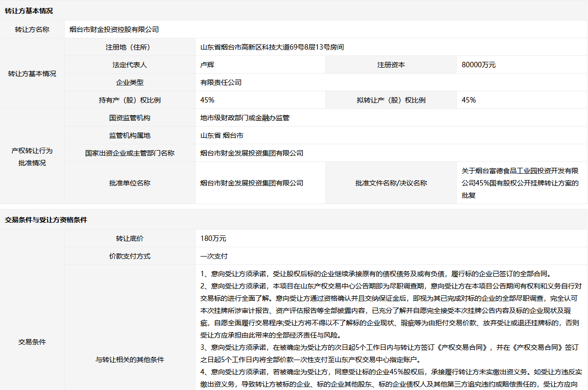
Task: Click the 交易条件与受让方资格条件 section header
Action: [x=46, y=220]
